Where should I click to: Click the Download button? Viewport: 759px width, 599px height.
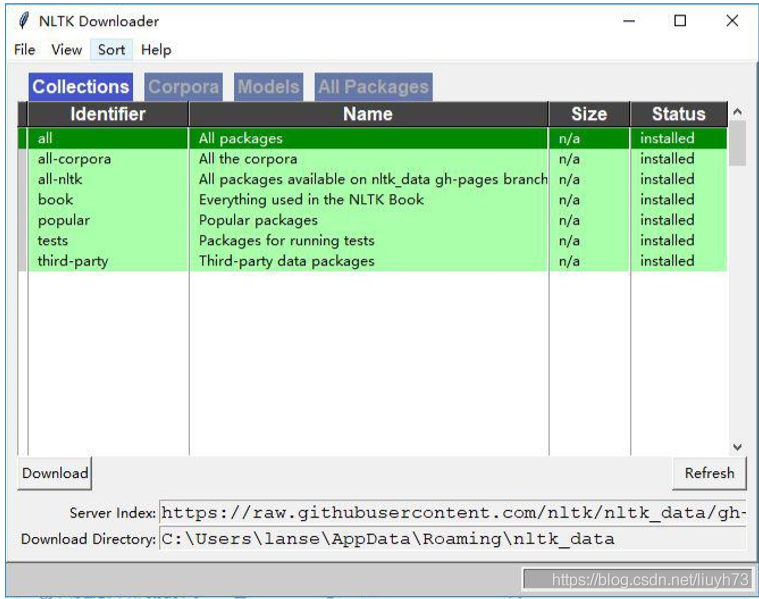pos(55,473)
